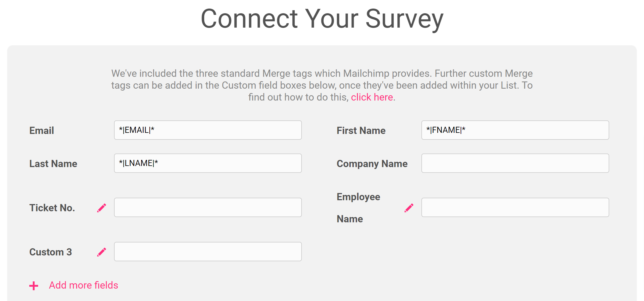
Task: Click the pink plus icon
Action: (x=34, y=286)
